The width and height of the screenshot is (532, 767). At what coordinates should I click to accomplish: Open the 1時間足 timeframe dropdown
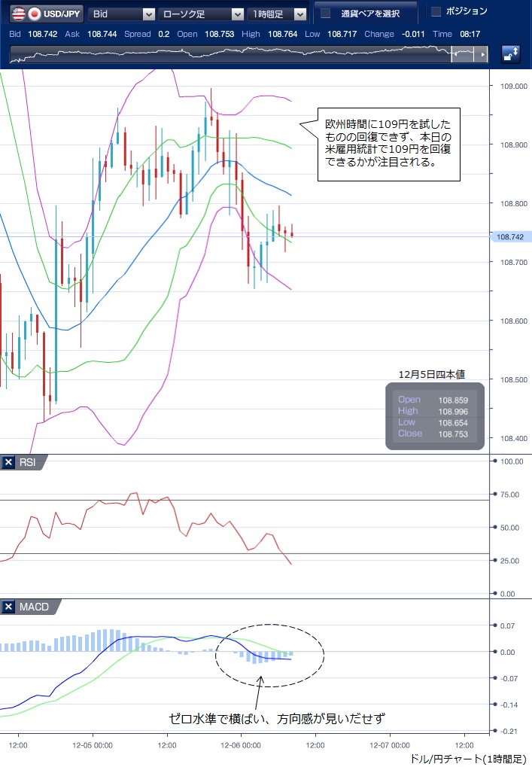[x=278, y=14]
